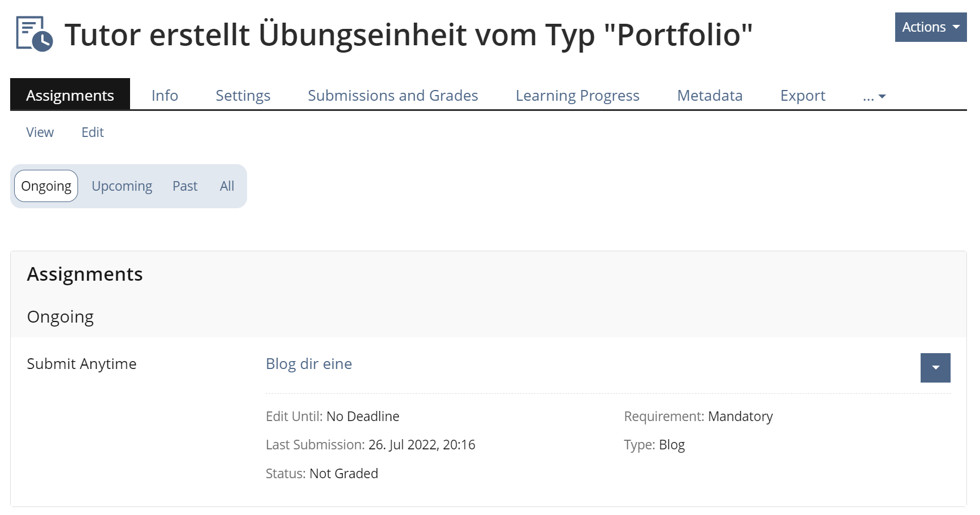Show All assignments

[x=227, y=186]
